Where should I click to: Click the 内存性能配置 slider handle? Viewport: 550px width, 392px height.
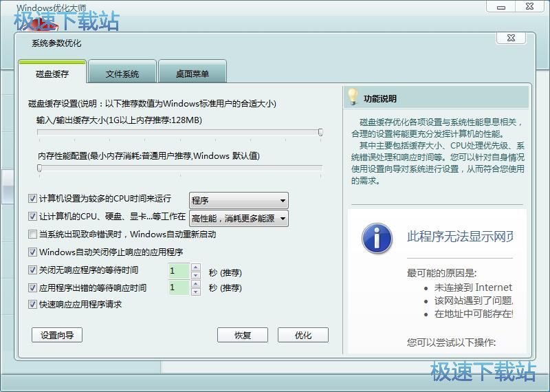pyautogui.click(x=40, y=168)
